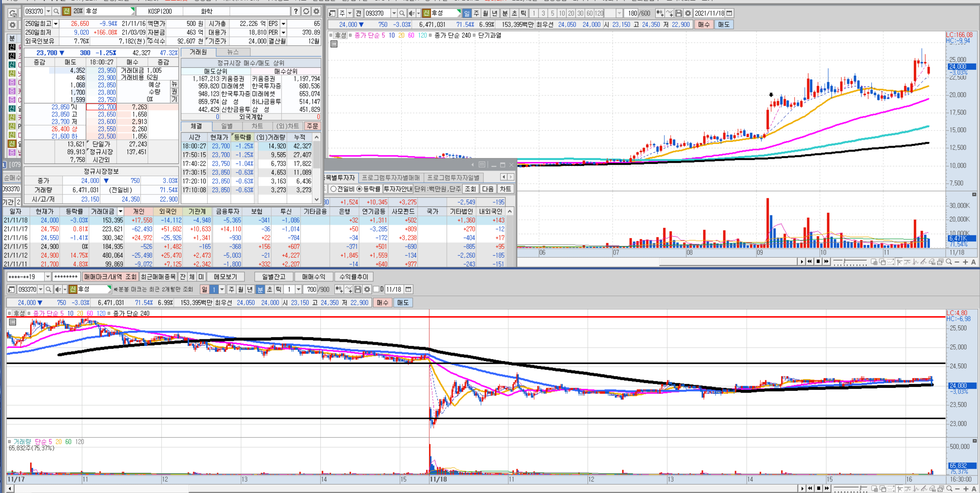
Task: Click the 메모보기 button
Action: click(x=225, y=277)
